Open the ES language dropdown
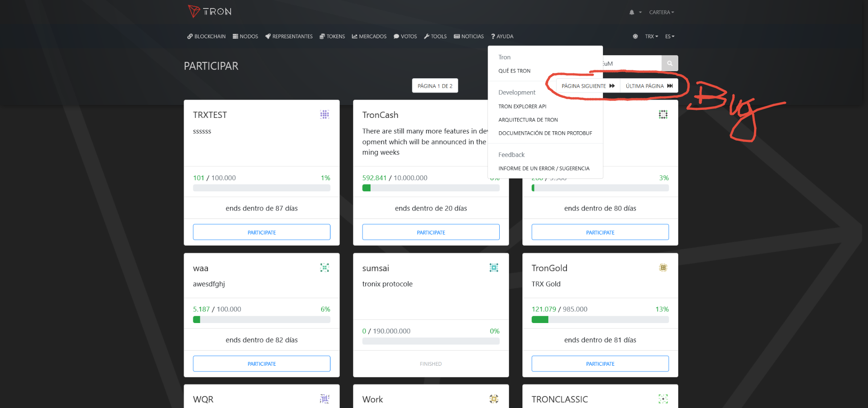Screen dimensions: 868x408 [x=669, y=36]
